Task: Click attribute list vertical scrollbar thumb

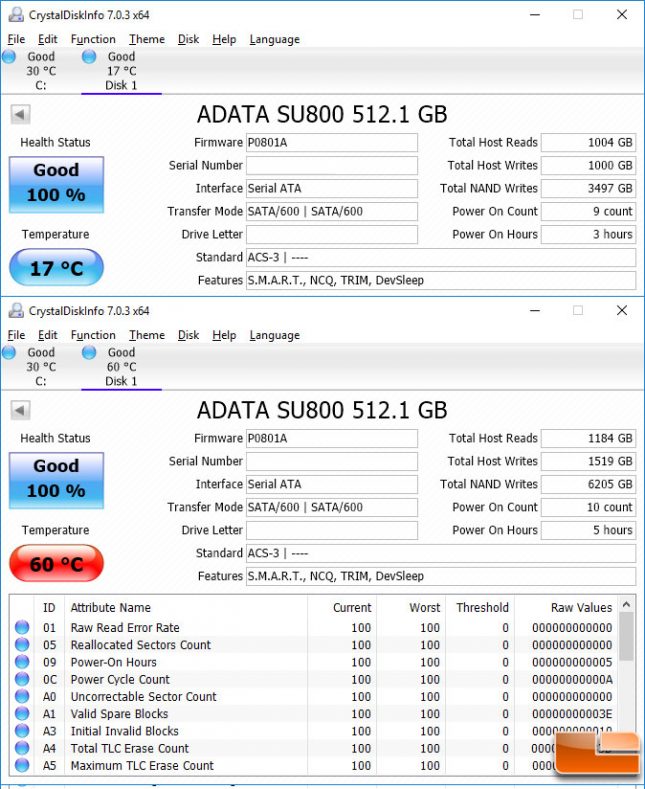Action: 626,637
